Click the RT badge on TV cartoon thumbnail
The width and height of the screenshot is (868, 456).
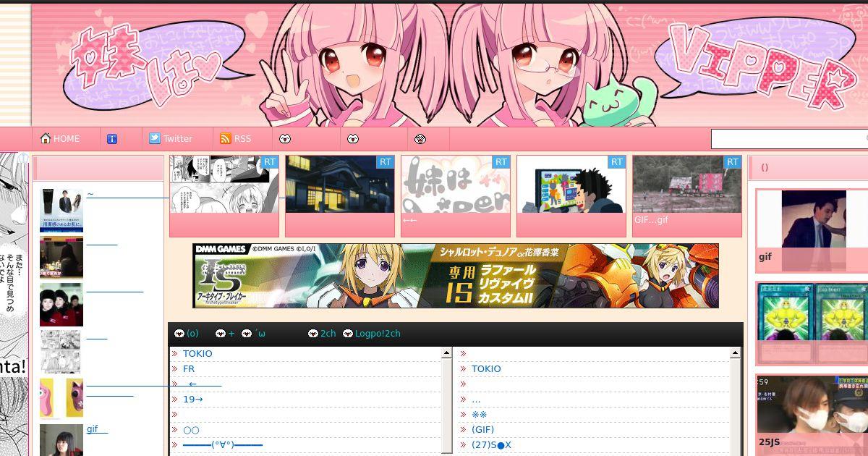click(617, 162)
